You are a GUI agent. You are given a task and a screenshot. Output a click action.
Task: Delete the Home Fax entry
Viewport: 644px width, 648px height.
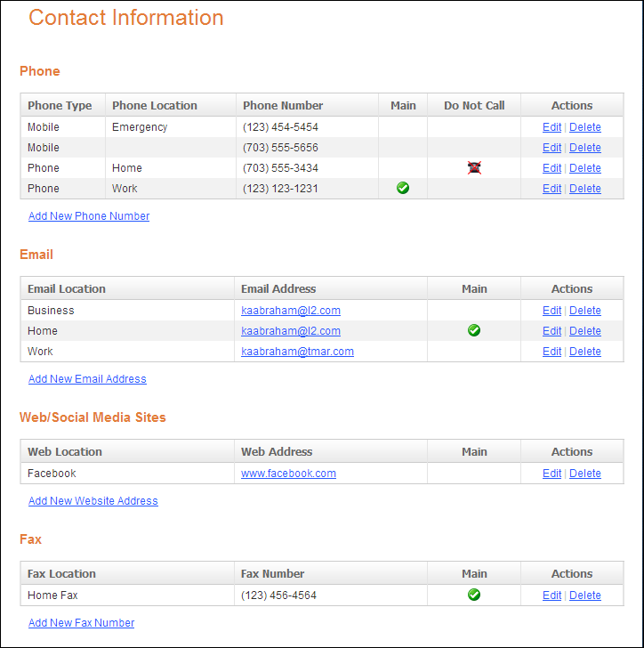[585, 595]
